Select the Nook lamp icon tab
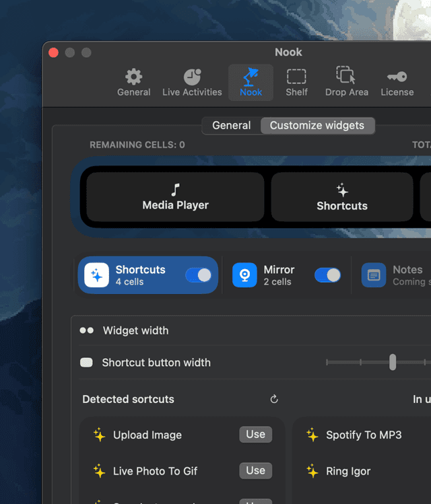 (x=251, y=82)
